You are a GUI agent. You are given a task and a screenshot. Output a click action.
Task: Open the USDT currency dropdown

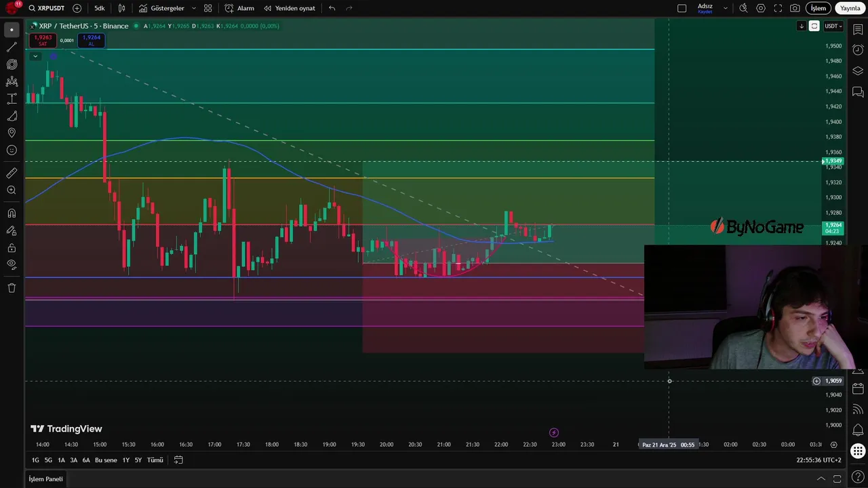coord(833,26)
